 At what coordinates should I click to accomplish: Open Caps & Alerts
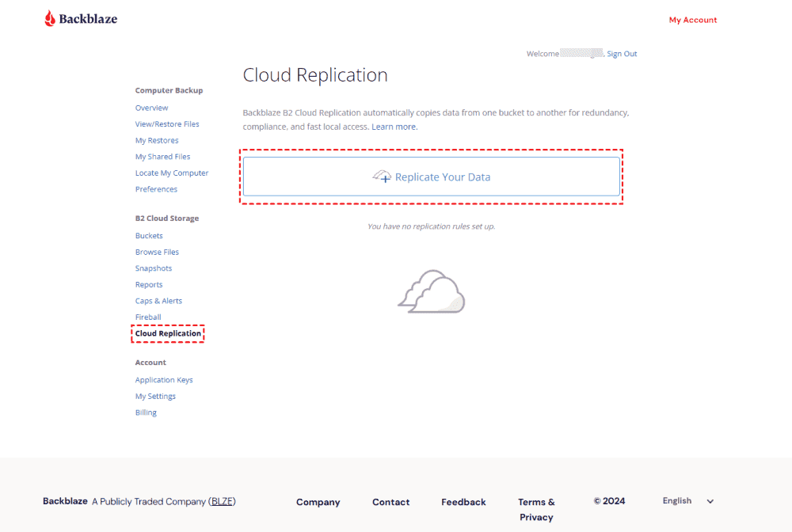pos(158,301)
